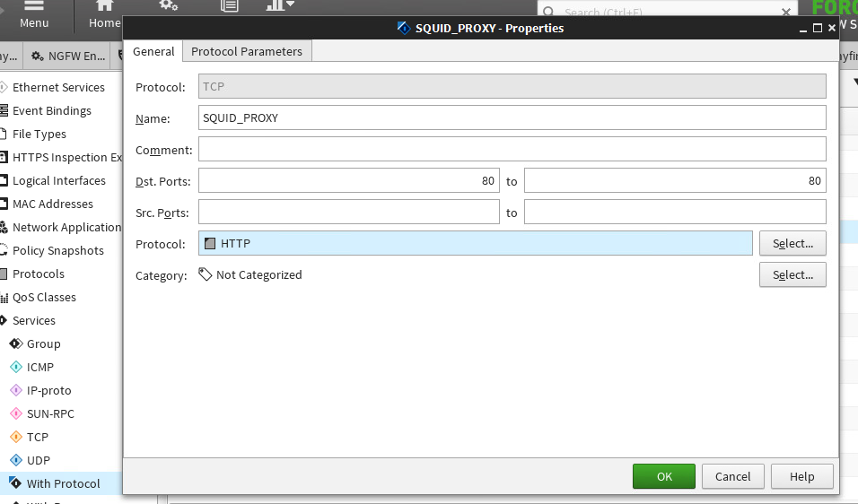This screenshot has width=858, height=504.
Task: Open the Protocol Parameters tab
Action: [x=246, y=51]
